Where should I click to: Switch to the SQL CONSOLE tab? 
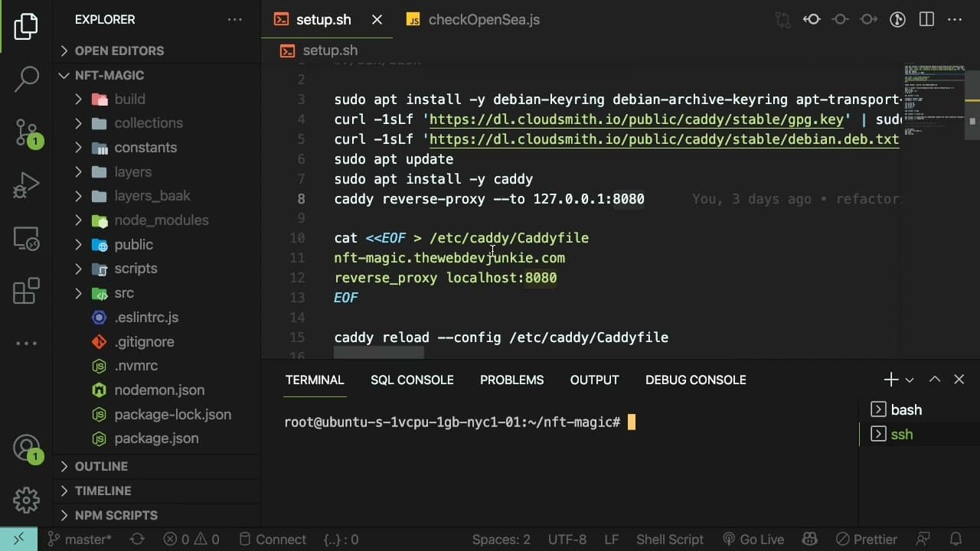pyautogui.click(x=412, y=380)
